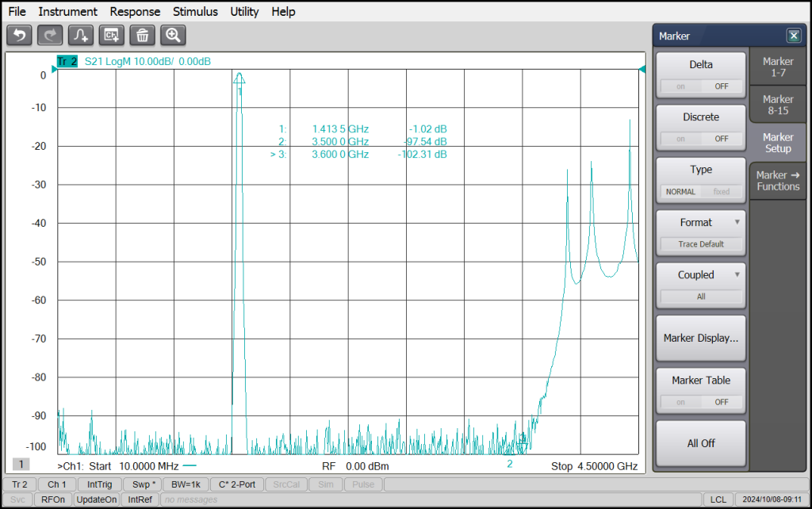Open the Coupled dropdown
This screenshot has height=509, width=812.
[701, 285]
